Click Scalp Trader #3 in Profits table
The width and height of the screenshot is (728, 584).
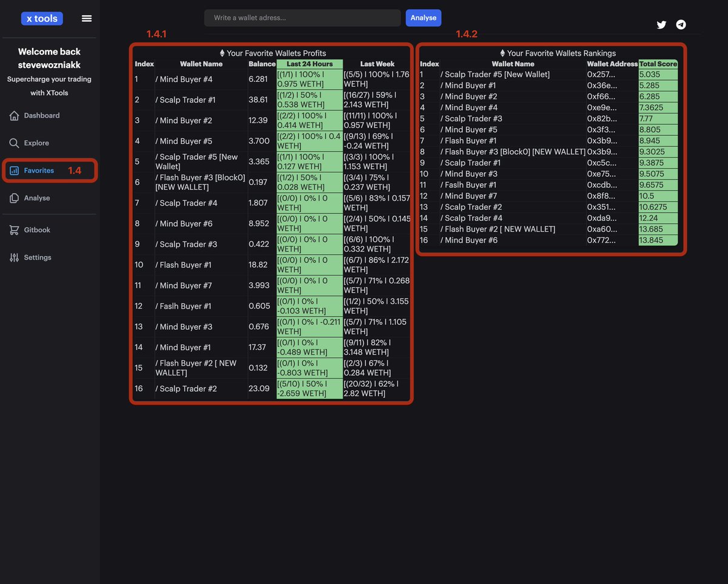point(186,244)
